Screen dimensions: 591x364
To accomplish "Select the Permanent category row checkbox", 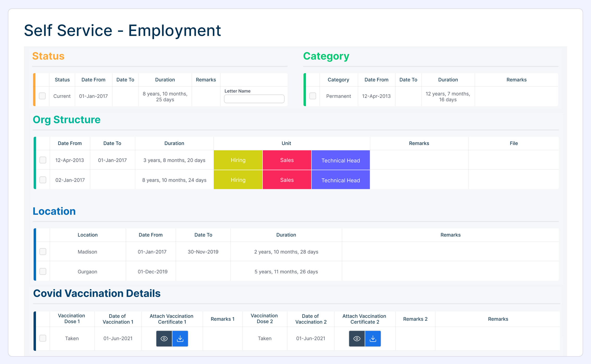I will pos(313,96).
